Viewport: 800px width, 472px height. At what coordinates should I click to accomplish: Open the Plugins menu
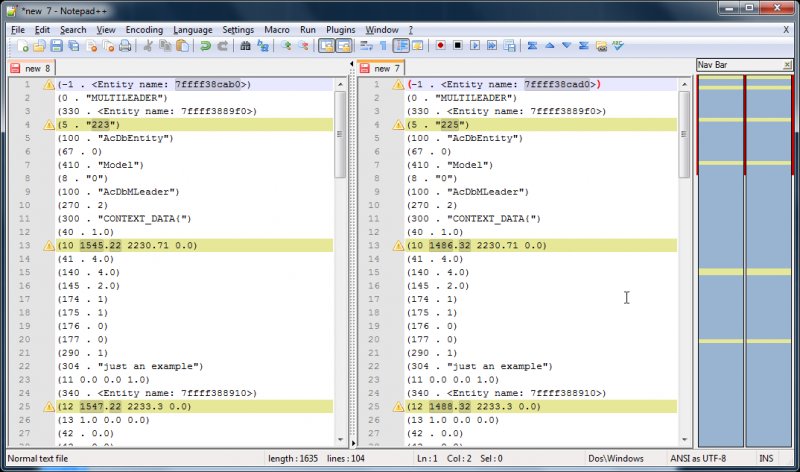(340, 30)
